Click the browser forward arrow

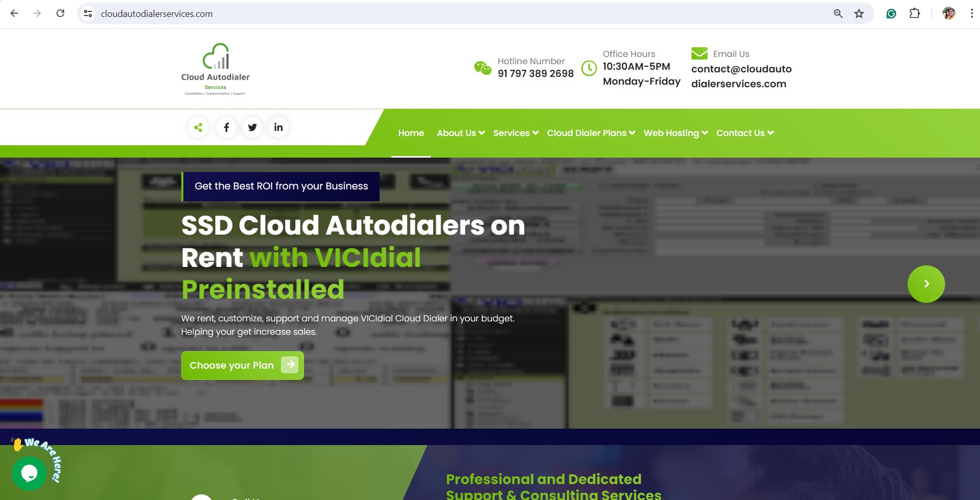click(37, 13)
